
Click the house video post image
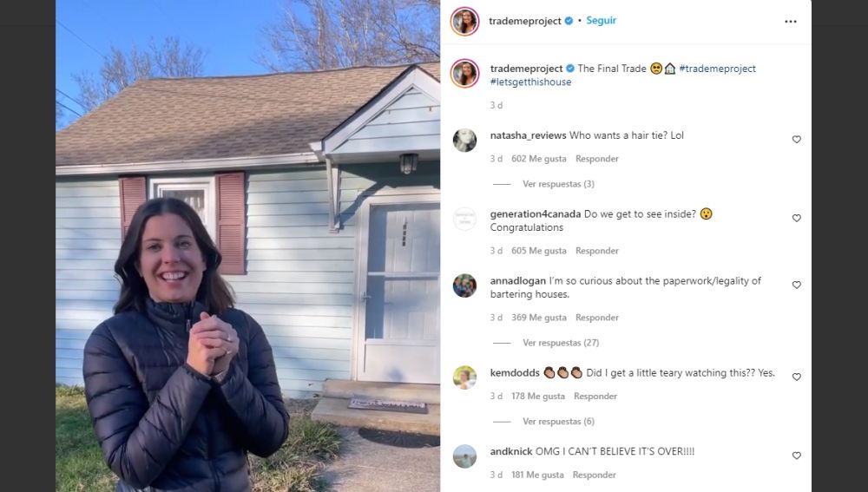(x=248, y=246)
